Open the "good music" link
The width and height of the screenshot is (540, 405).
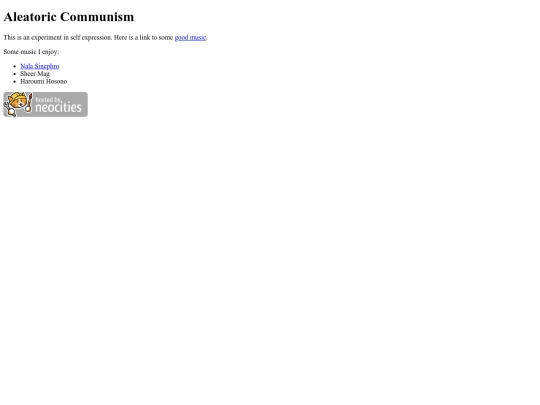point(190,38)
